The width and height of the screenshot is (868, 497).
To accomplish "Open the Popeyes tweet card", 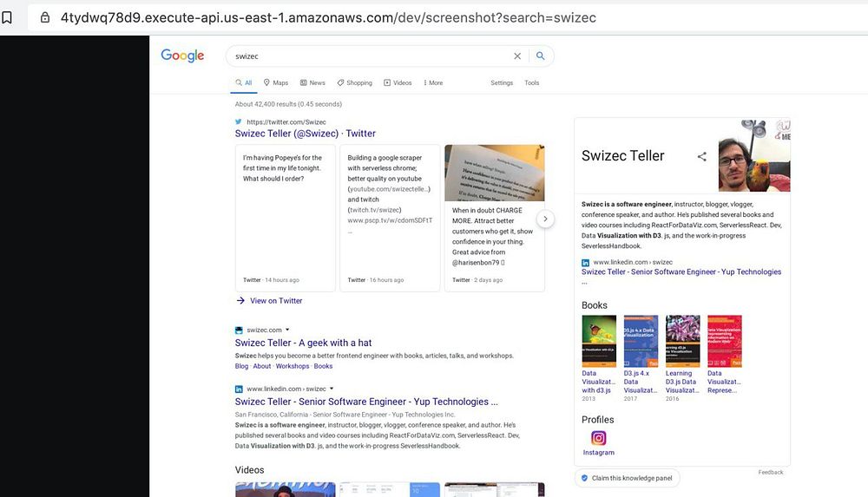I will [285, 218].
